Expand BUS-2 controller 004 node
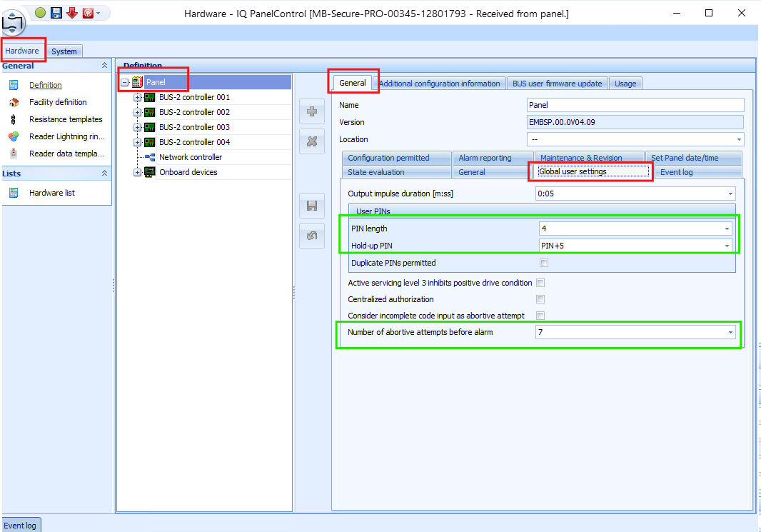 pyautogui.click(x=137, y=142)
